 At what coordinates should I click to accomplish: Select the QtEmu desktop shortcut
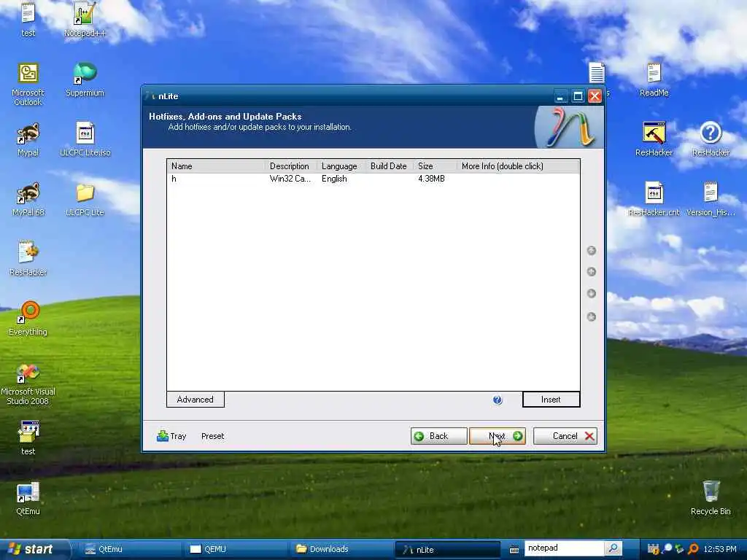click(28, 499)
